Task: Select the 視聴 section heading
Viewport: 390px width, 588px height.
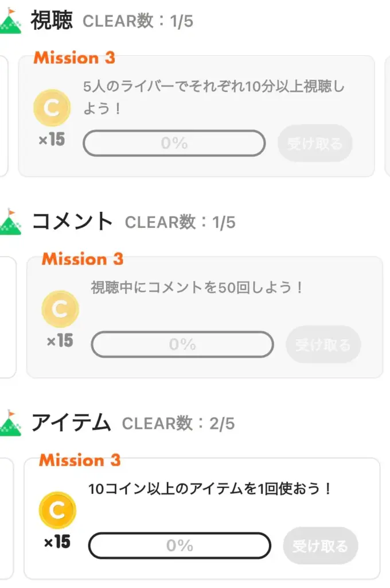Action: 52,21
